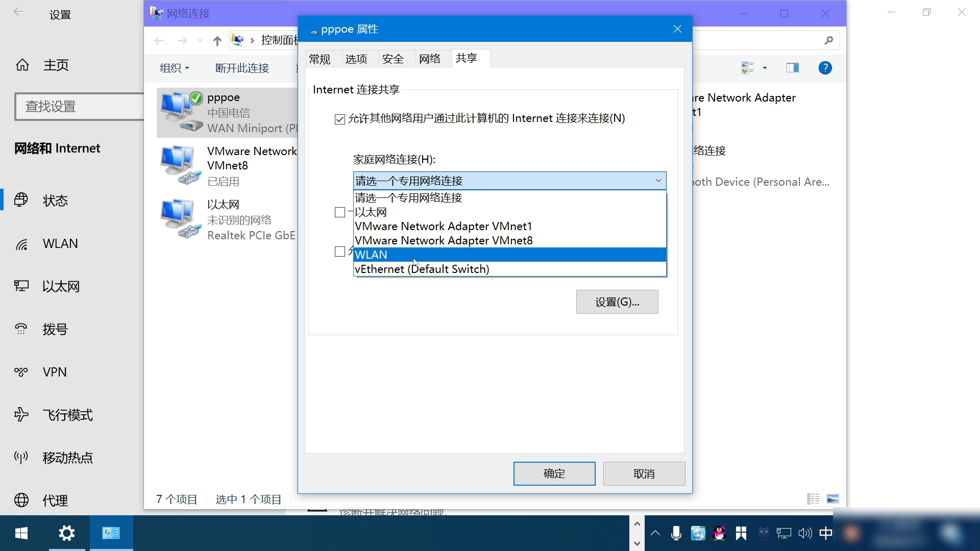Open Airplane mode settings (飞行模式)
This screenshot has height=551, width=980.
click(67, 415)
